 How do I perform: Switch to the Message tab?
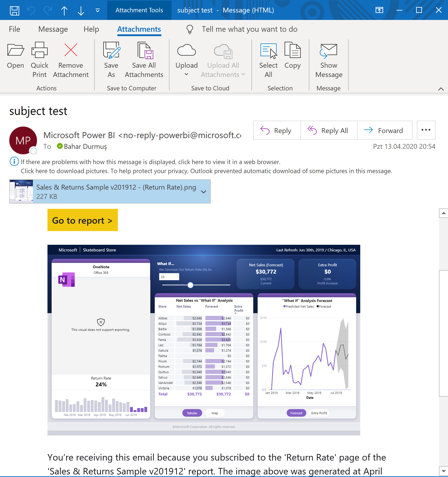[x=53, y=29]
